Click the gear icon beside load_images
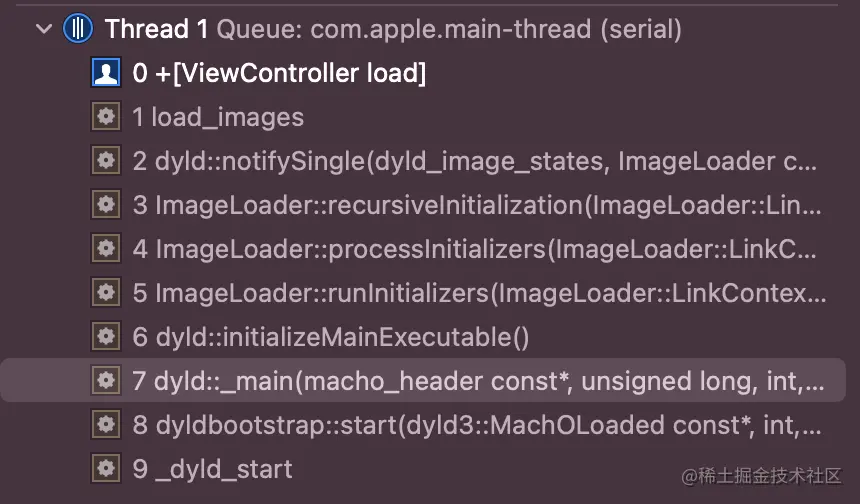The height and width of the screenshot is (504, 860). tap(105, 117)
